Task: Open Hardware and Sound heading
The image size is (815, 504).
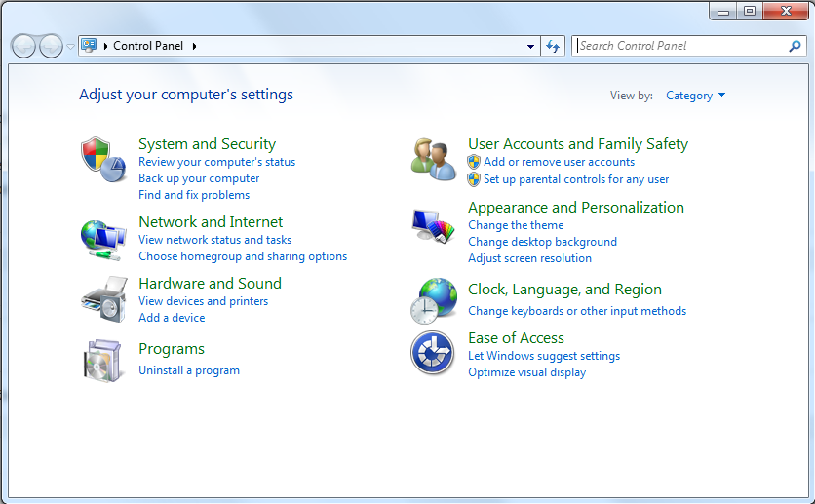Action: click(210, 283)
